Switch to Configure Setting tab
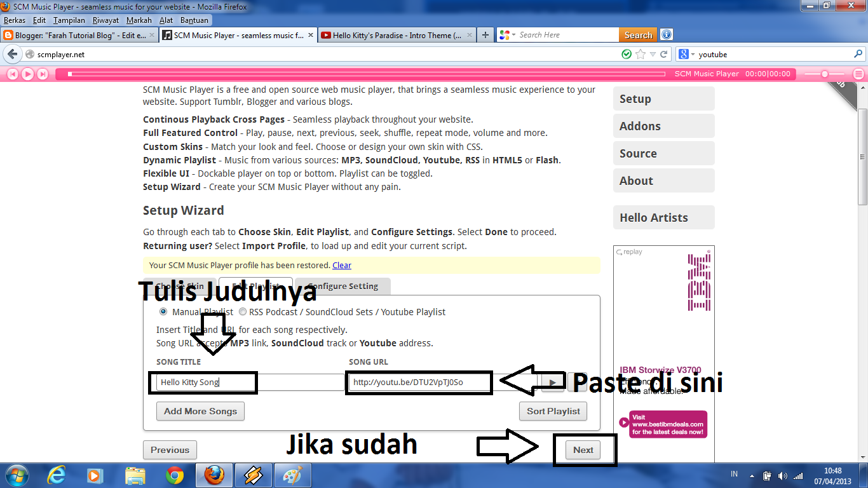Image resolution: width=868 pixels, height=488 pixels. click(343, 286)
